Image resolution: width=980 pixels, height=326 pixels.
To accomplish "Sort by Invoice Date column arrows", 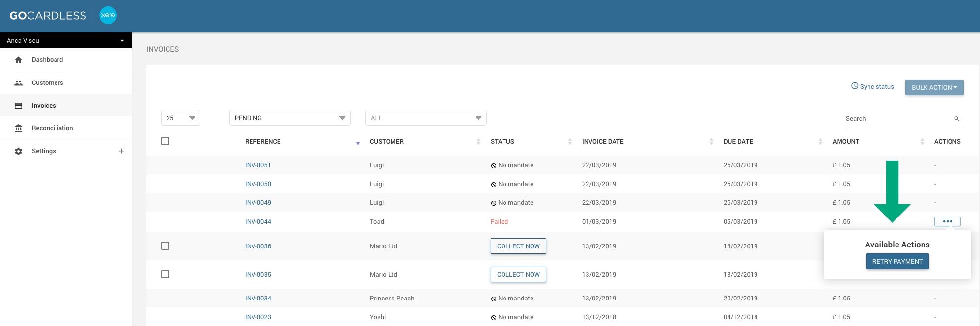I will point(711,142).
